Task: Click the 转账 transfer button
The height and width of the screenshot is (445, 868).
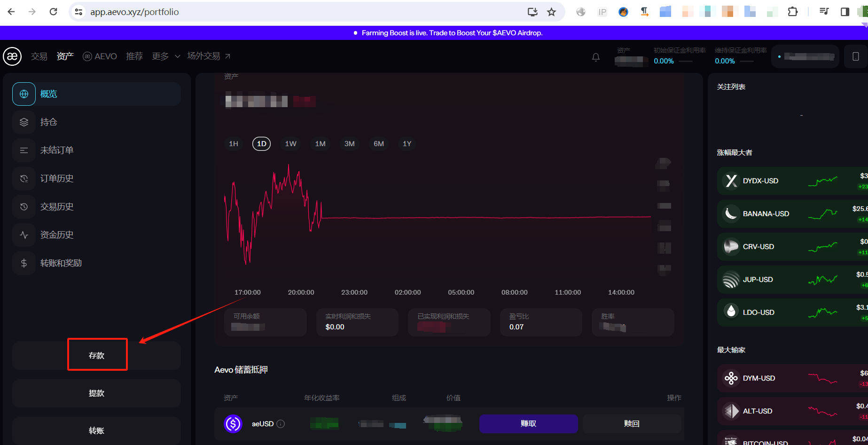Action: pos(96,430)
